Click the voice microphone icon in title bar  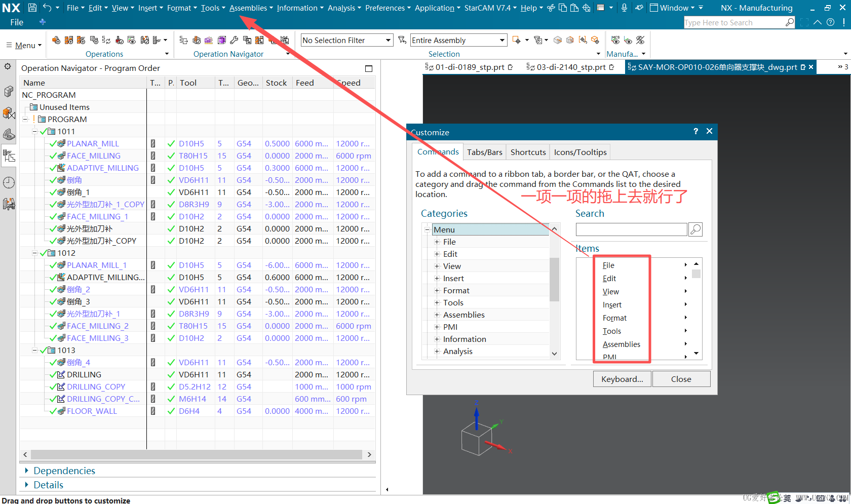coord(624,8)
